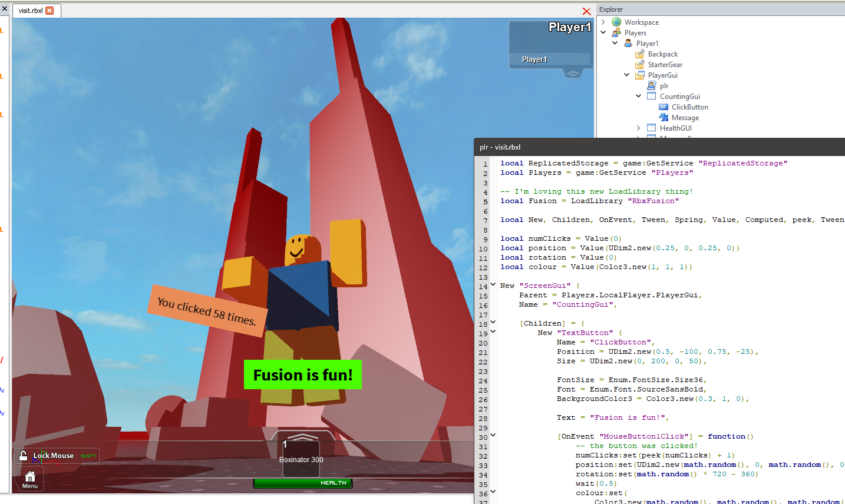Click the CountingGui ScreenGui icon
This screenshot has width=845, height=504.
pos(652,96)
